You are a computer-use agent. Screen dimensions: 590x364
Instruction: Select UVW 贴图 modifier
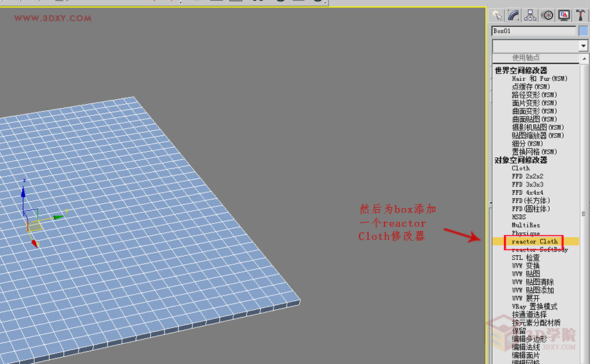click(525, 274)
